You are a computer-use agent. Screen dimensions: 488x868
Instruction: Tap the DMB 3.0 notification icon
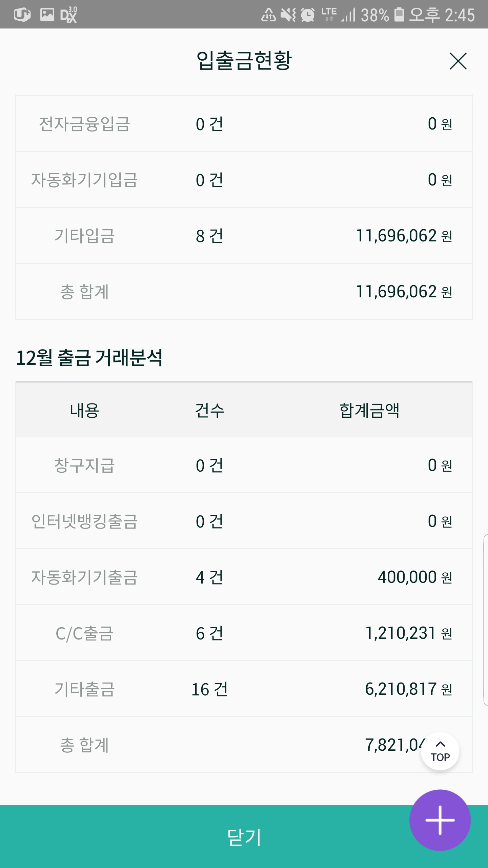pyautogui.click(x=68, y=15)
